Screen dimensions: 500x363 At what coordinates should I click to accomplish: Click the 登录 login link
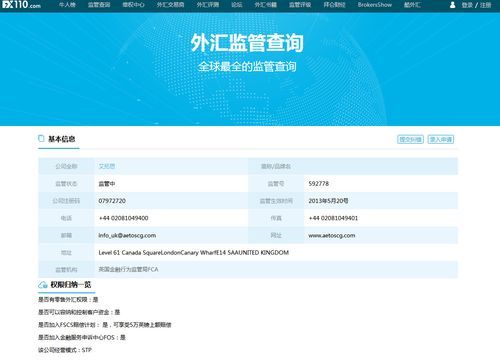(467, 5)
